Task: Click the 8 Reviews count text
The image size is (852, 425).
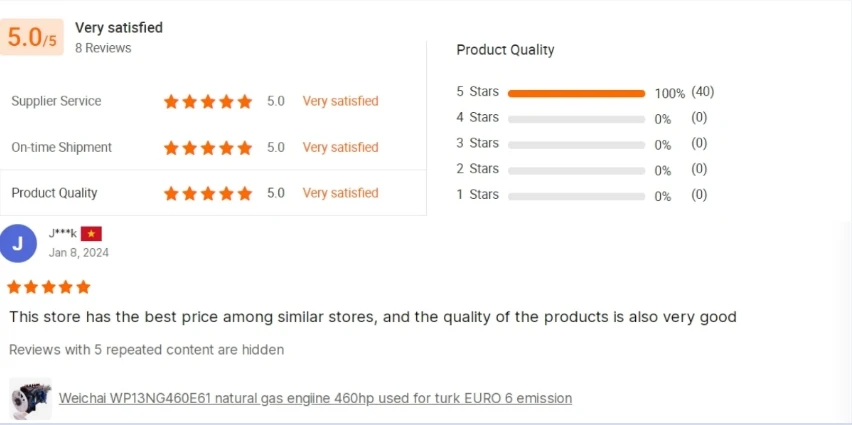Action: (103, 48)
